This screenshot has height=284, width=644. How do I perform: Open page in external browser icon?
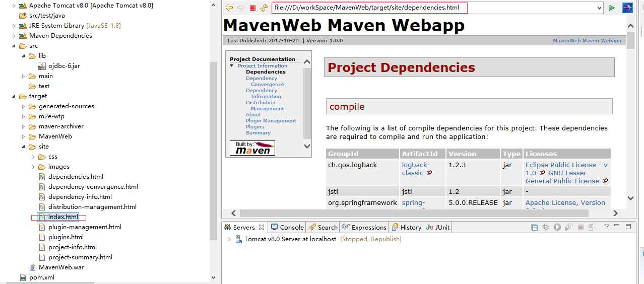click(x=627, y=8)
